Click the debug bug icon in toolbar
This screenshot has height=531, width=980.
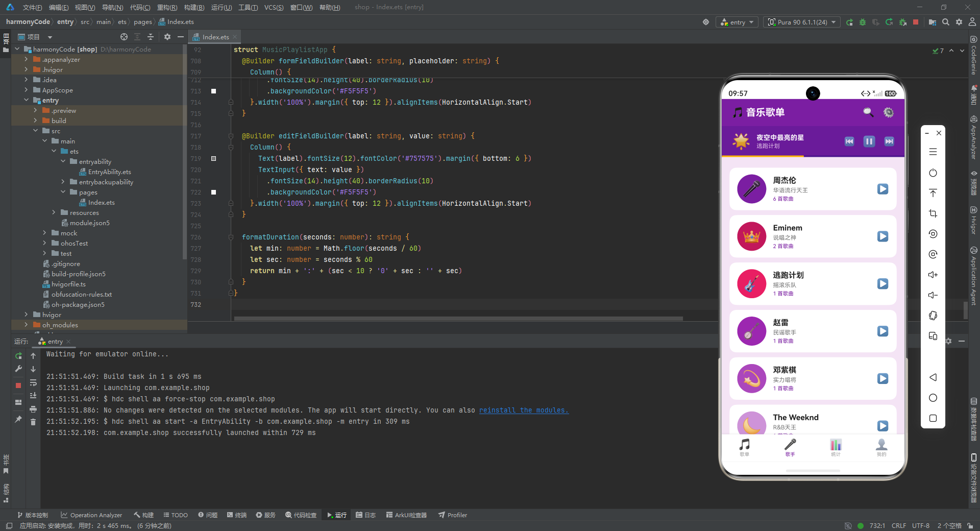click(x=863, y=22)
